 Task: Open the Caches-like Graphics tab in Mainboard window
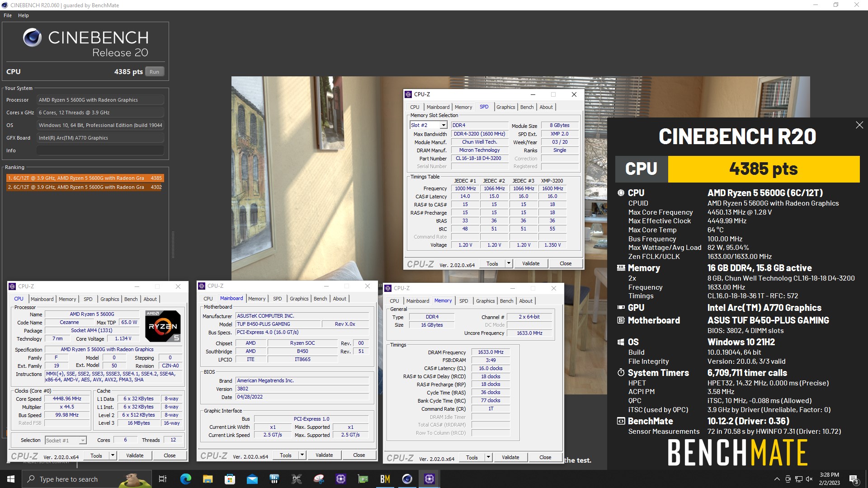pyautogui.click(x=299, y=299)
